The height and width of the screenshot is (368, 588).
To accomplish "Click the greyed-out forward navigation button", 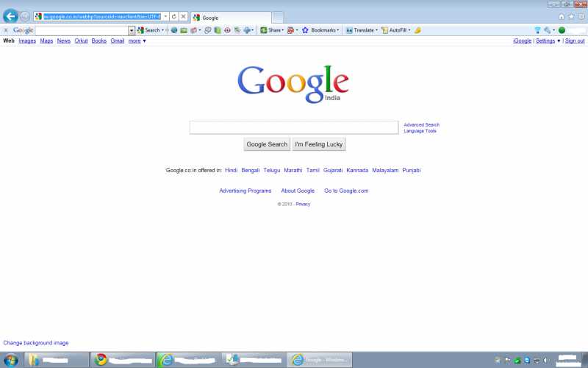I will coord(25,16).
